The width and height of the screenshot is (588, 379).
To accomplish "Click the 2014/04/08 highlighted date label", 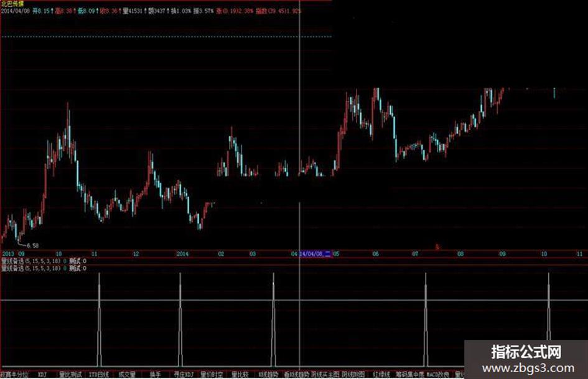I will tap(315, 254).
